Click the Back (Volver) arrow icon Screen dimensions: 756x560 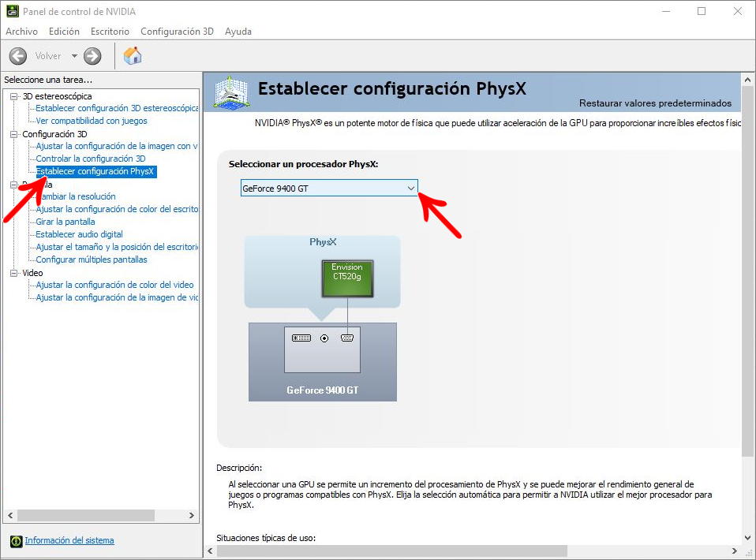[18, 56]
